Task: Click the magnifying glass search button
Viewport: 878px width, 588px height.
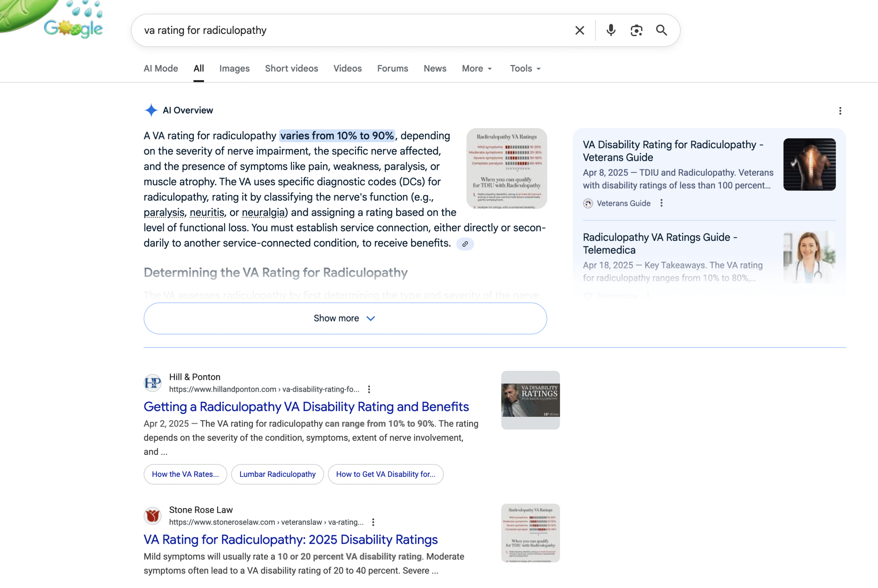Action: pyautogui.click(x=661, y=31)
